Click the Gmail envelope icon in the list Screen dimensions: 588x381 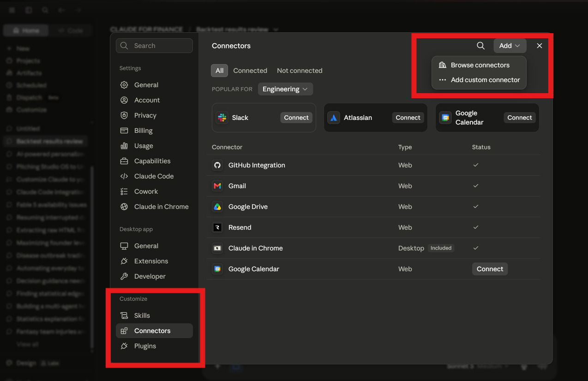pyautogui.click(x=217, y=186)
